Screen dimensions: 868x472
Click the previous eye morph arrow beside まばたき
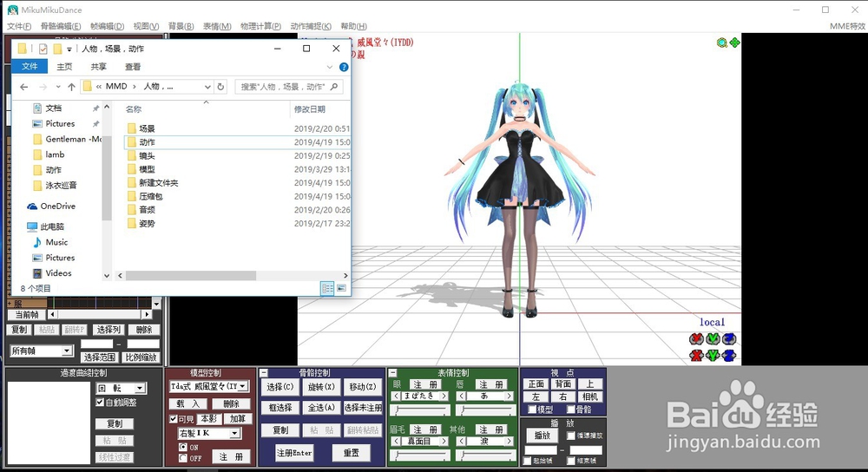(x=397, y=397)
